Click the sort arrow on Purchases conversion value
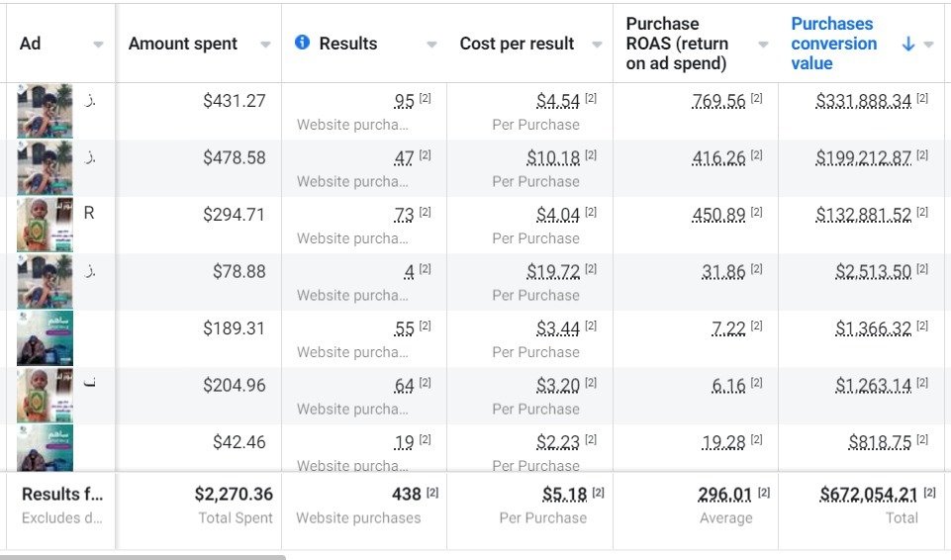Screen dimensions: 951x560 click(x=908, y=44)
